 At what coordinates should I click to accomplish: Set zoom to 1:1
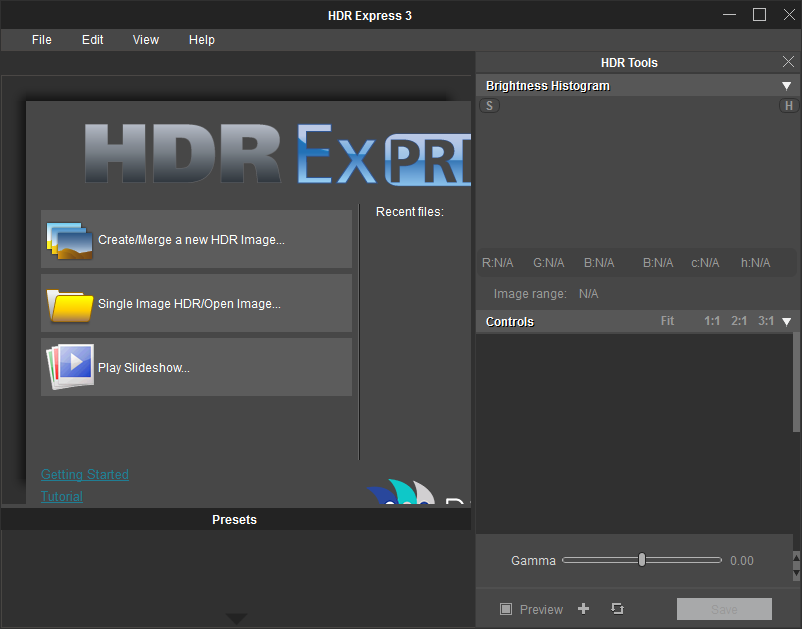[711, 321]
